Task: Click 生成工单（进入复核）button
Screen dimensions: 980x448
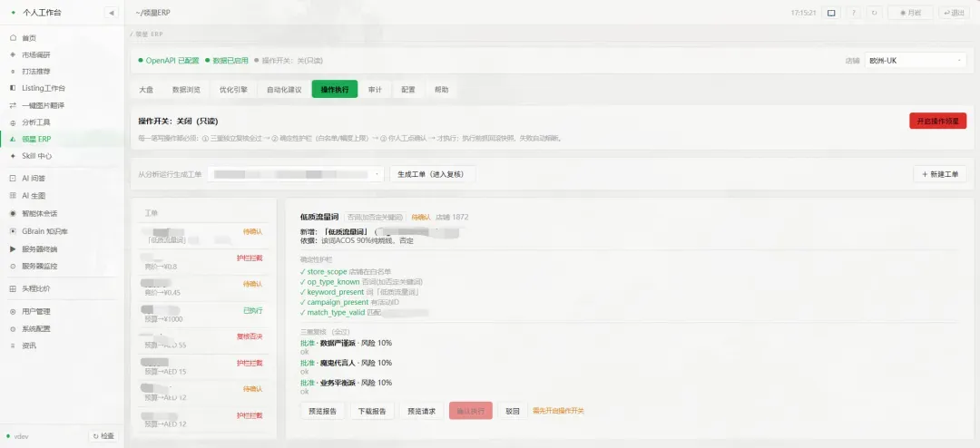Action: (433, 174)
